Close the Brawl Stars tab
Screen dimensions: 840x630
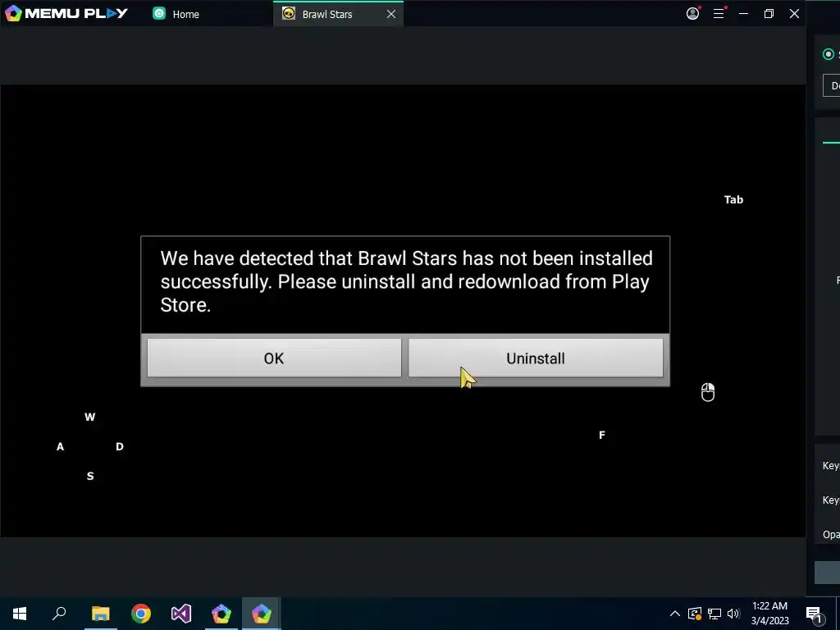[391, 14]
